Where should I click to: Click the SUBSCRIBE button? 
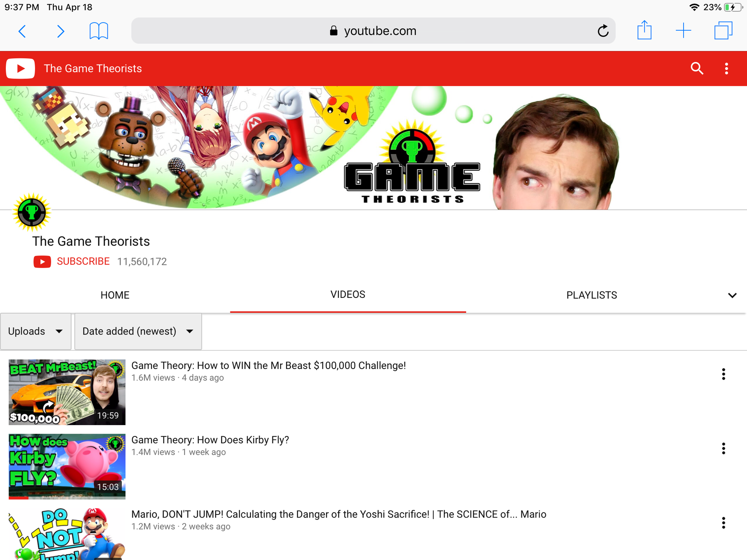point(83,261)
